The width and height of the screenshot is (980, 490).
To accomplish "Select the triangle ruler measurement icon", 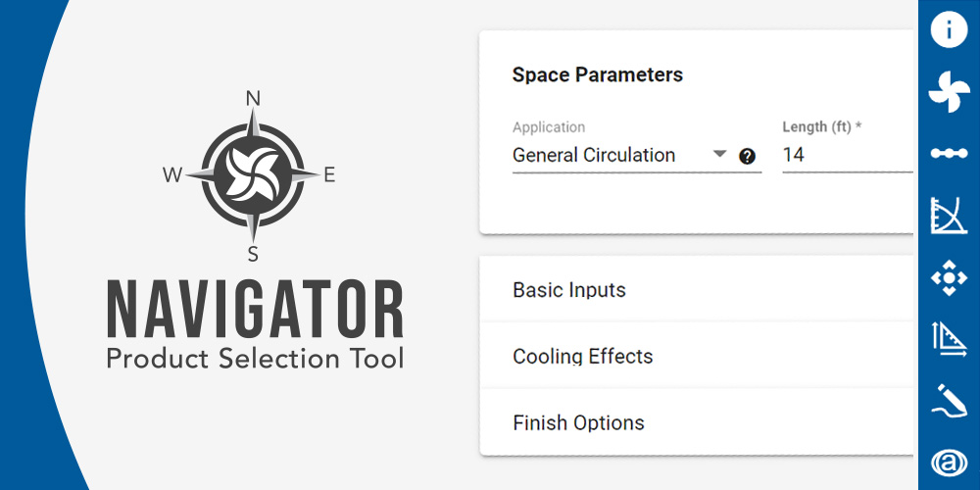I will click(x=948, y=338).
